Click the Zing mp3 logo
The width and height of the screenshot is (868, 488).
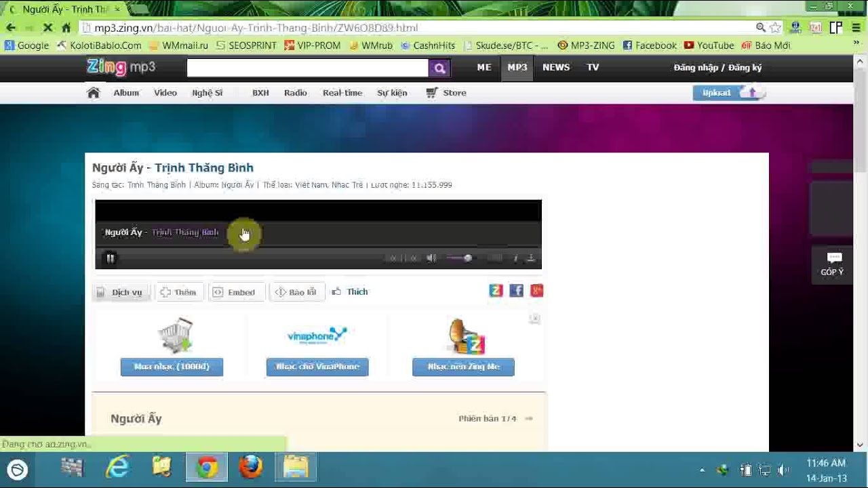tap(121, 67)
